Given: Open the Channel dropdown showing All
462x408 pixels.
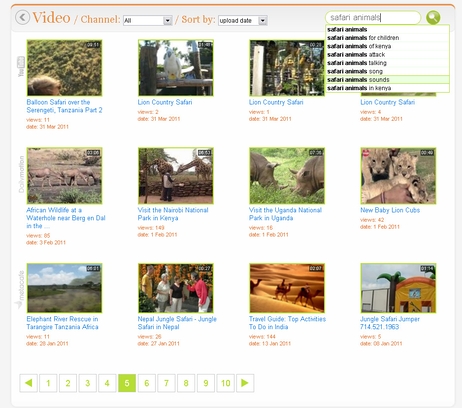Looking at the screenshot, I should (x=147, y=20).
